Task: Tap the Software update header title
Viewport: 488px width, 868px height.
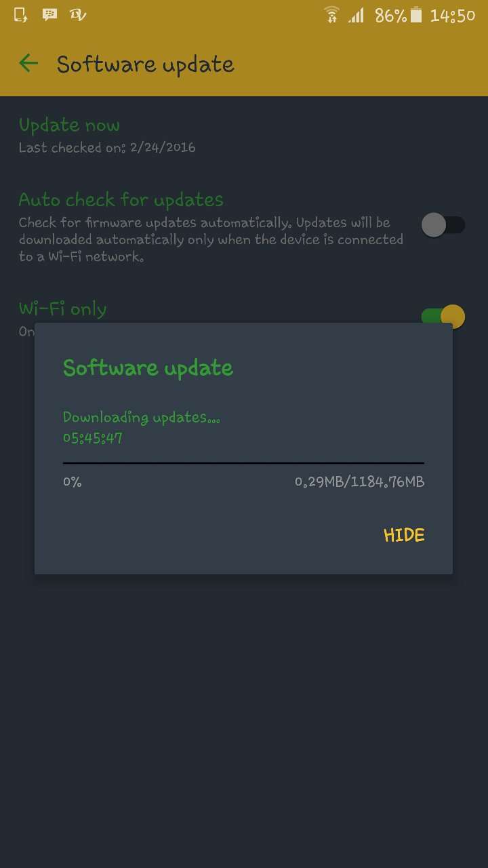Action: click(x=146, y=64)
